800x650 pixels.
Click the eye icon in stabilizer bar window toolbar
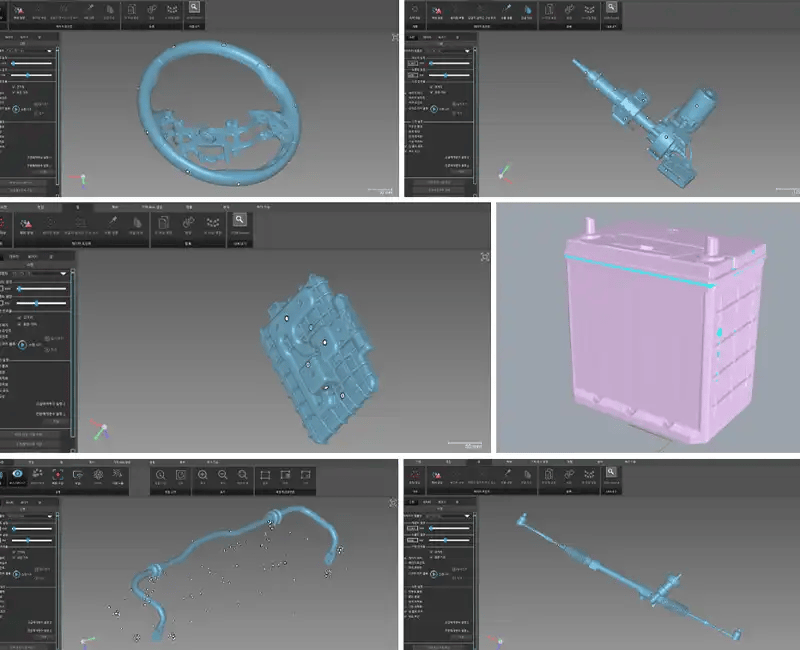coord(17,474)
